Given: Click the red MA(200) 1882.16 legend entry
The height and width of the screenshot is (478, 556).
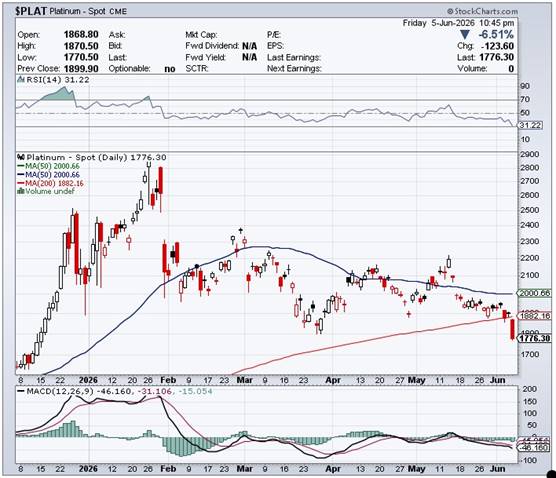Looking at the screenshot, I should tap(50, 183).
